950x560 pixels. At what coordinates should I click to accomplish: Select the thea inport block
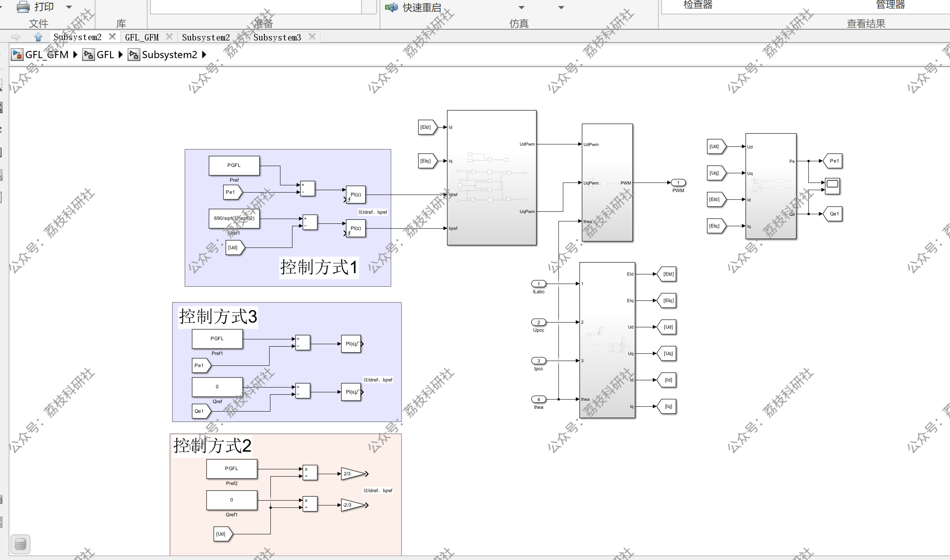[x=538, y=399]
